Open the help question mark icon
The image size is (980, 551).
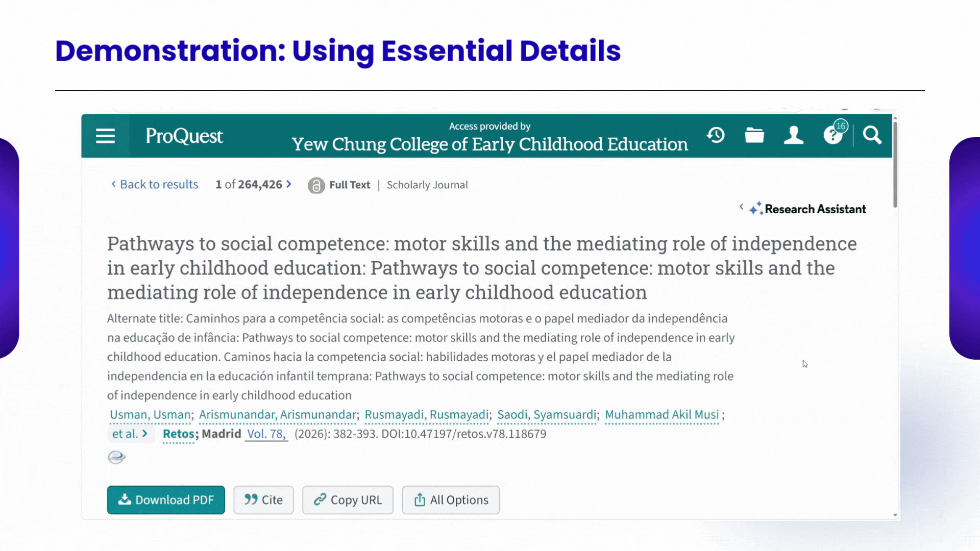pyautogui.click(x=833, y=135)
